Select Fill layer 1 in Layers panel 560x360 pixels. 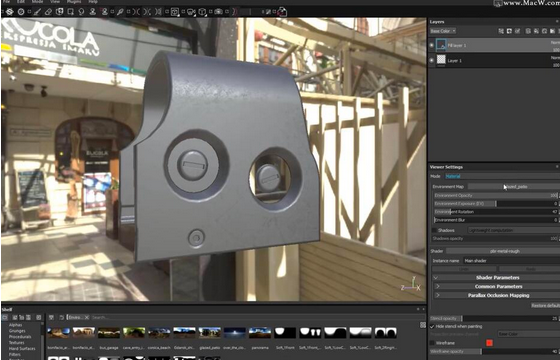494,45
